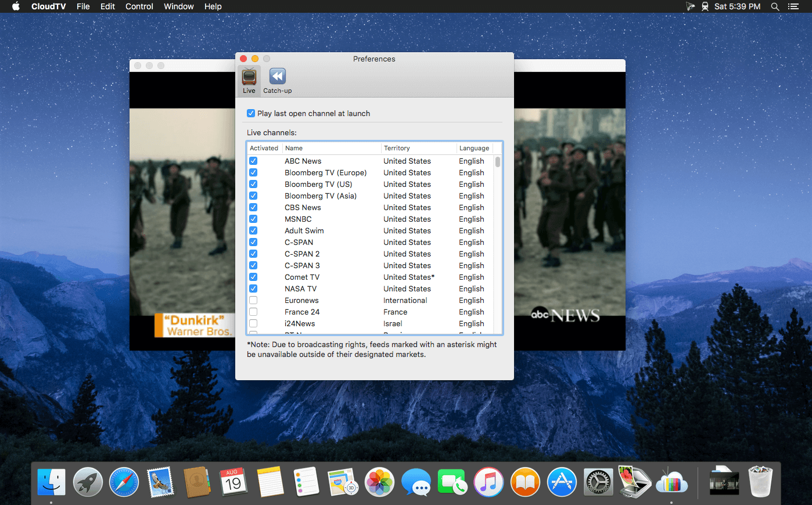Screen dimensions: 812x505
Task: Select the Bloomberg TV (US) row name
Action: (318, 184)
